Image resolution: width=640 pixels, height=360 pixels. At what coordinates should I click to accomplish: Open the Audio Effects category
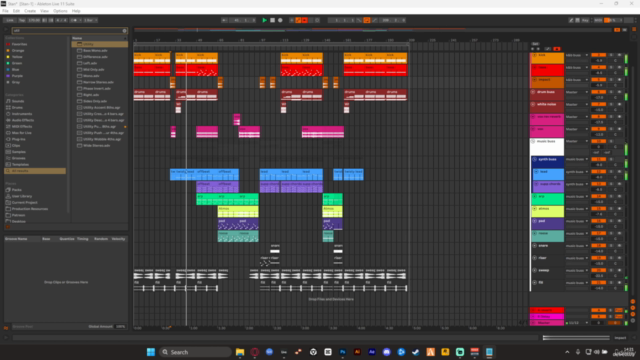coord(23,120)
